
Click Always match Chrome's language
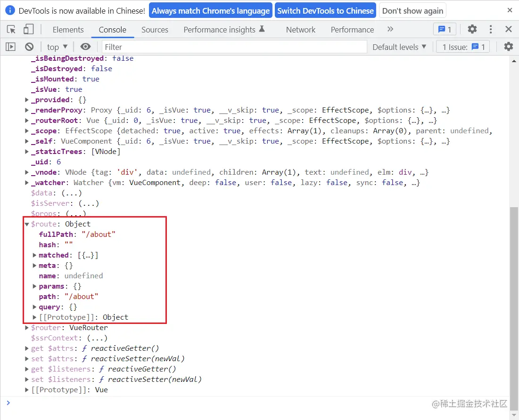coord(211,11)
